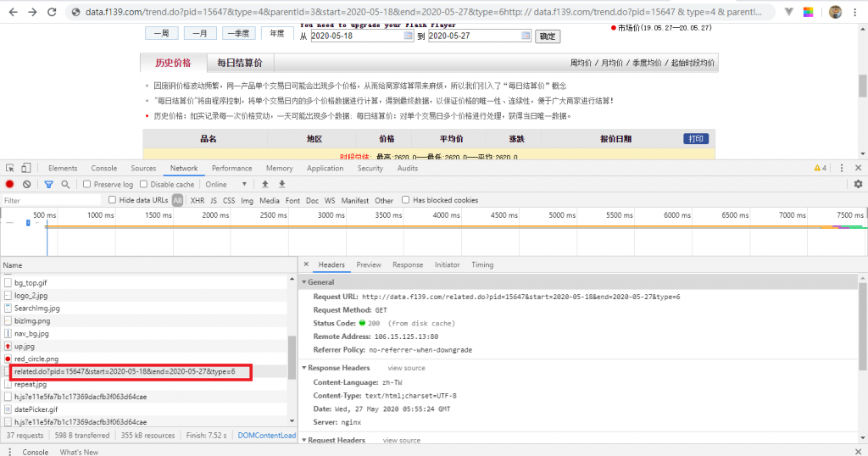Open network settings gear
868x456 pixels.
[858, 184]
